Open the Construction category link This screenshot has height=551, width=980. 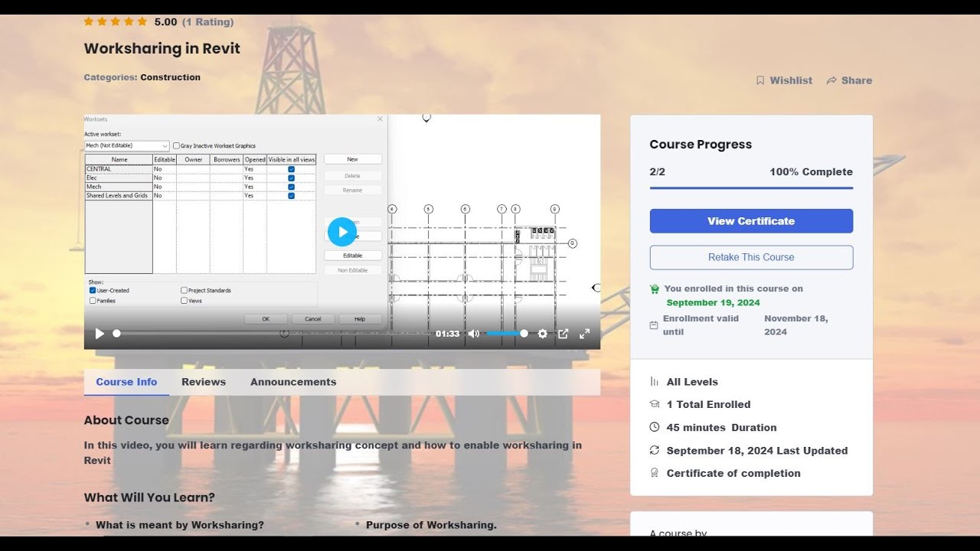pos(170,77)
